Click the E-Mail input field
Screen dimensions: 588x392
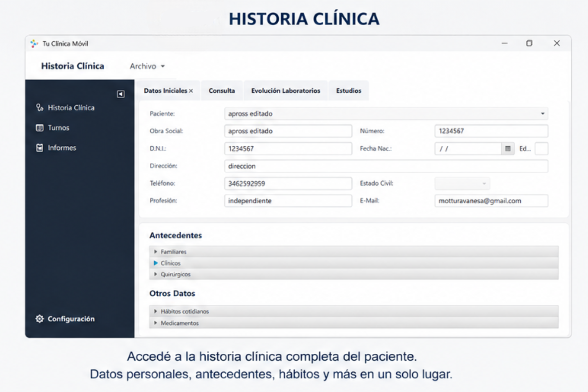491,201
